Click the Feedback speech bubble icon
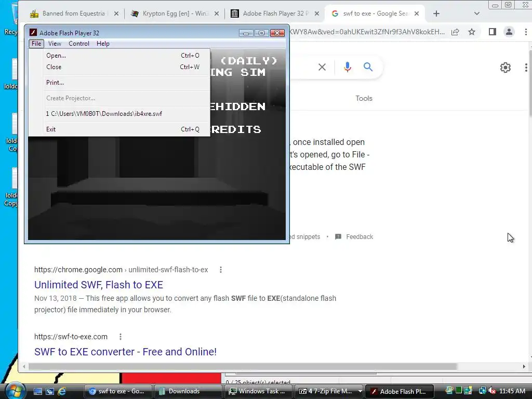 pyautogui.click(x=338, y=237)
